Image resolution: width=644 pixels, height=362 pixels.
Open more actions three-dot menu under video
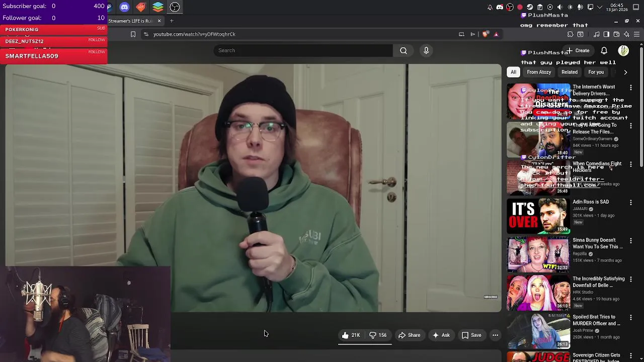pos(495,335)
